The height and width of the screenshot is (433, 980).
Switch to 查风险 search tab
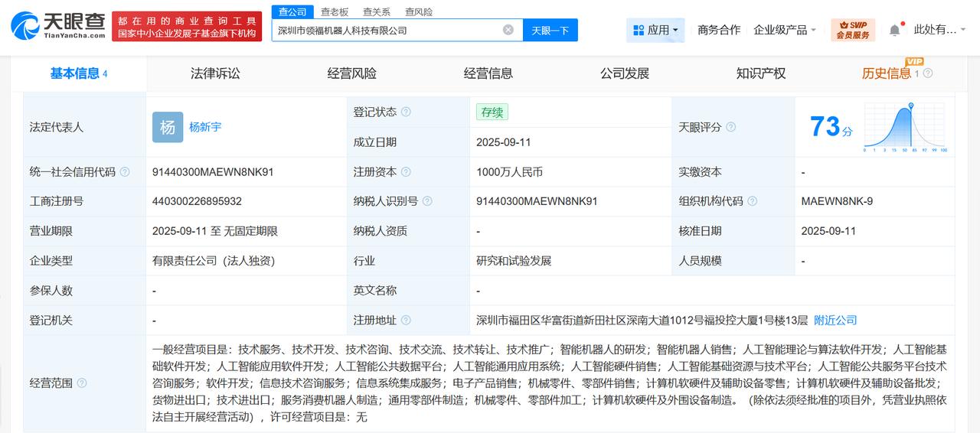click(x=419, y=11)
